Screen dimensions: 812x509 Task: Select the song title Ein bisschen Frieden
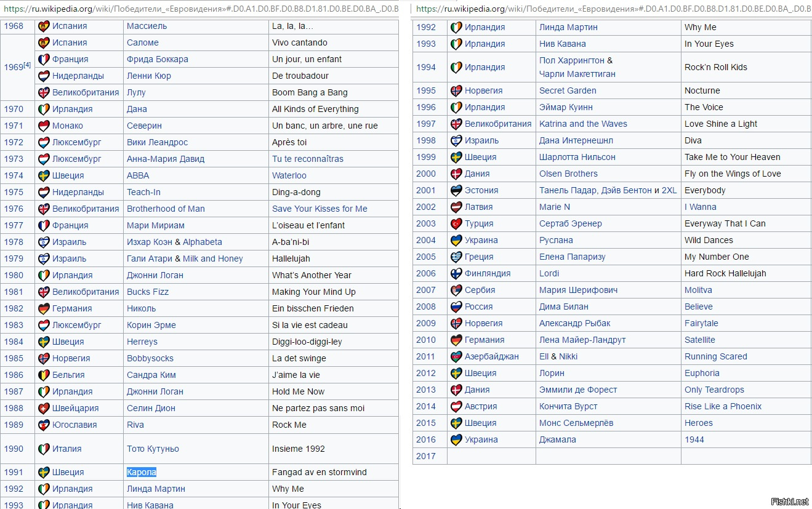[313, 309]
